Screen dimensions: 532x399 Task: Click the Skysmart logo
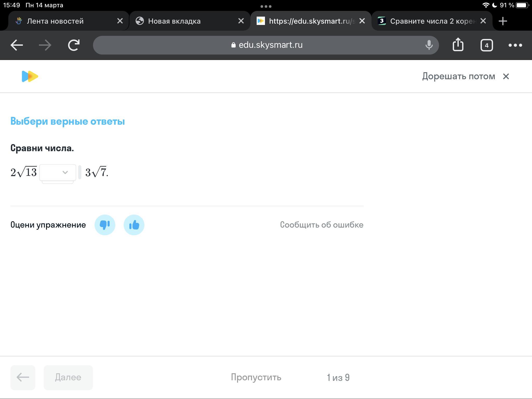pyautogui.click(x=30, y=76)
